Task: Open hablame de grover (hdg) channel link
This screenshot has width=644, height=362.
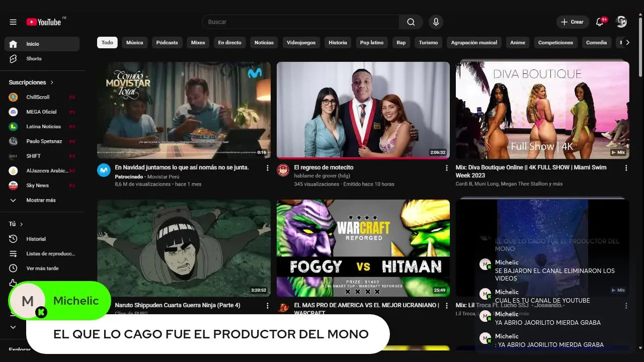Action: (322, 176)
